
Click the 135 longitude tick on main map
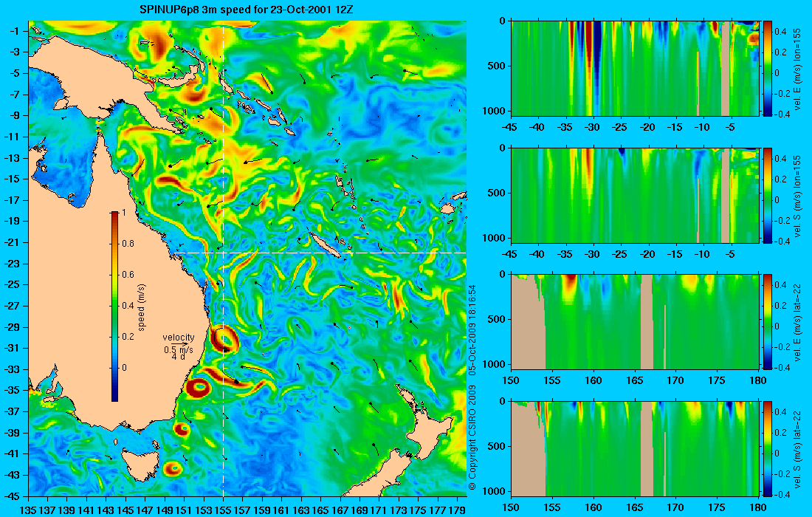tap(29, 510)
